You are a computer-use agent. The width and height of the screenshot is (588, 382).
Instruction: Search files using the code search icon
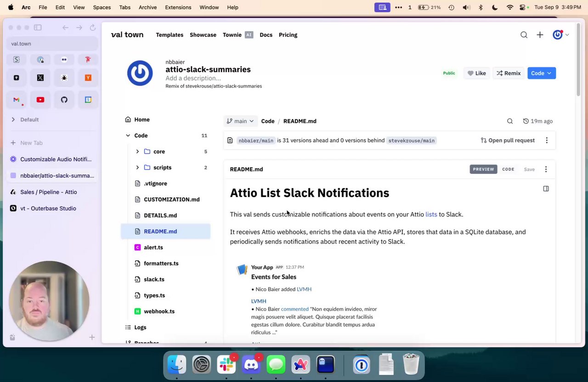pos(510,121)
